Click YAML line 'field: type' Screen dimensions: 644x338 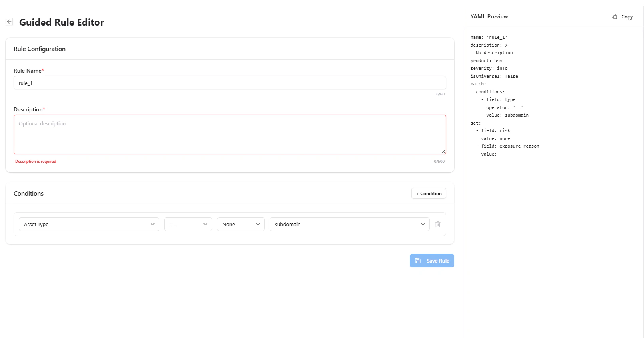click(x=501, y=99)
